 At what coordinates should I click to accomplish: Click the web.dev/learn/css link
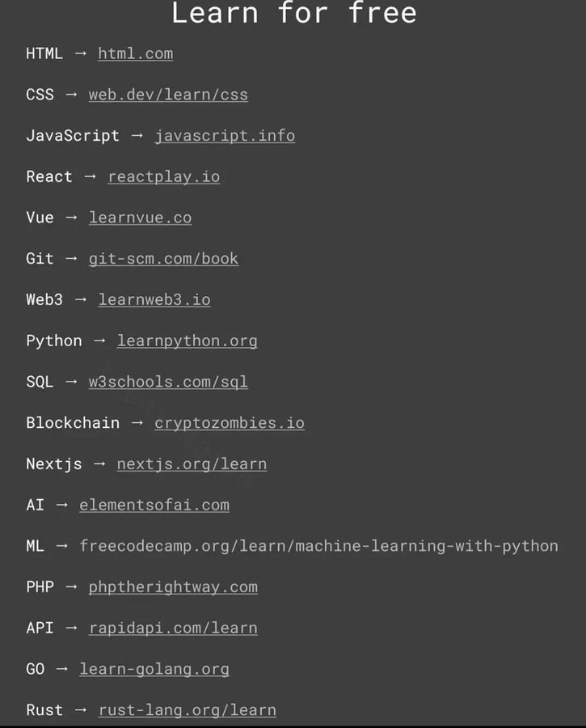click(168, 95)
